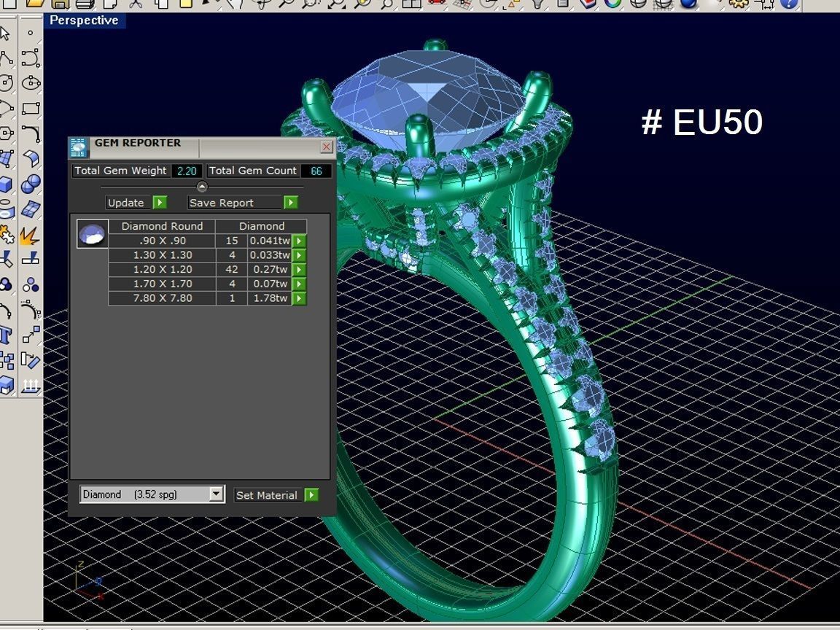The image size is (840, 630).
Task: Choose the Surface from corner points tool
Action: 5,158
